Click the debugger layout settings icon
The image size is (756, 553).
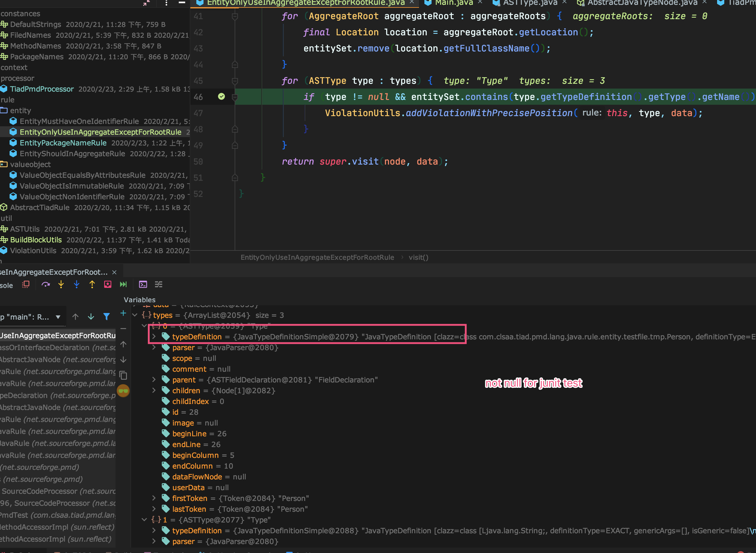(158, 285)
